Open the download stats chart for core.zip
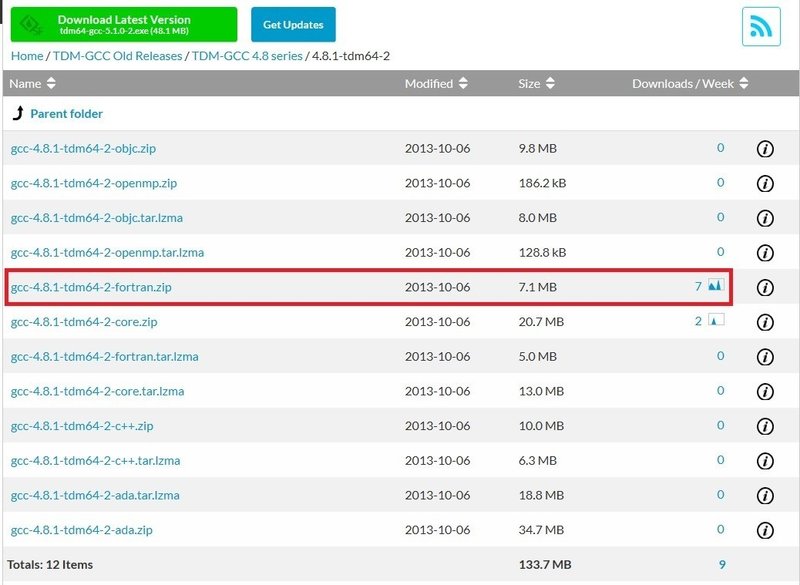This screenshot has width=800, height=585. 716,320
